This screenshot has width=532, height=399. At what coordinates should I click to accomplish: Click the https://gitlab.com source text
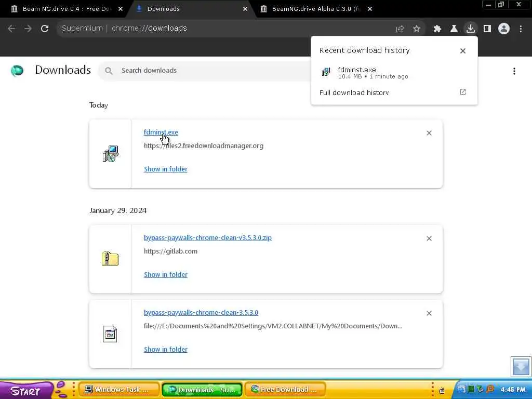[170, 251]
